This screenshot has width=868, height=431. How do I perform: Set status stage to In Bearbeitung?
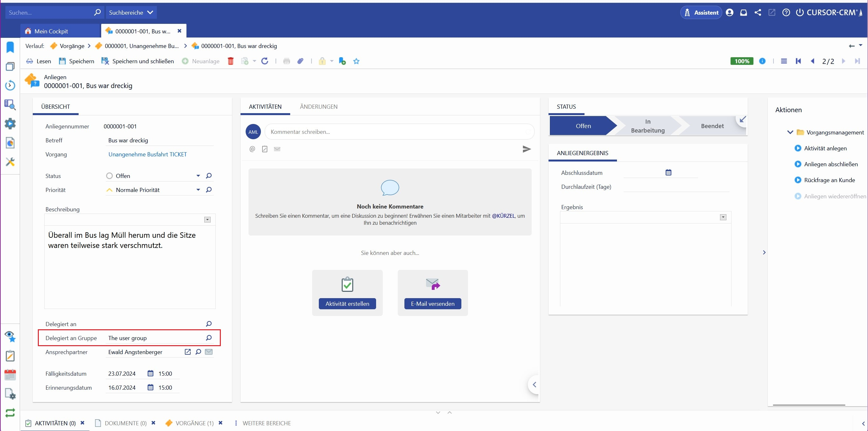pos(647,126)
